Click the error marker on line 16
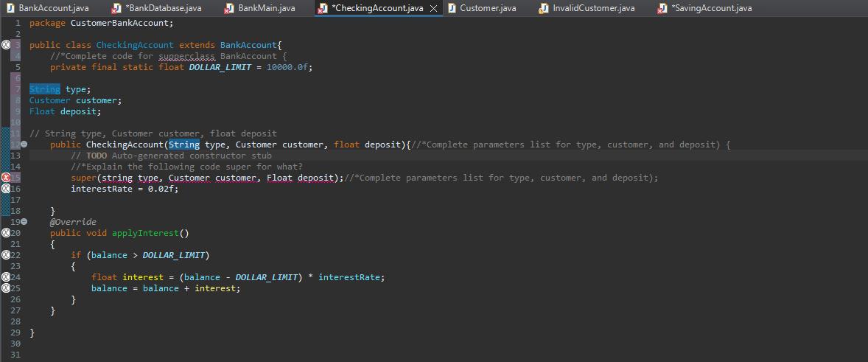Screen dimensions: 868x362 (x=6, y=189)
